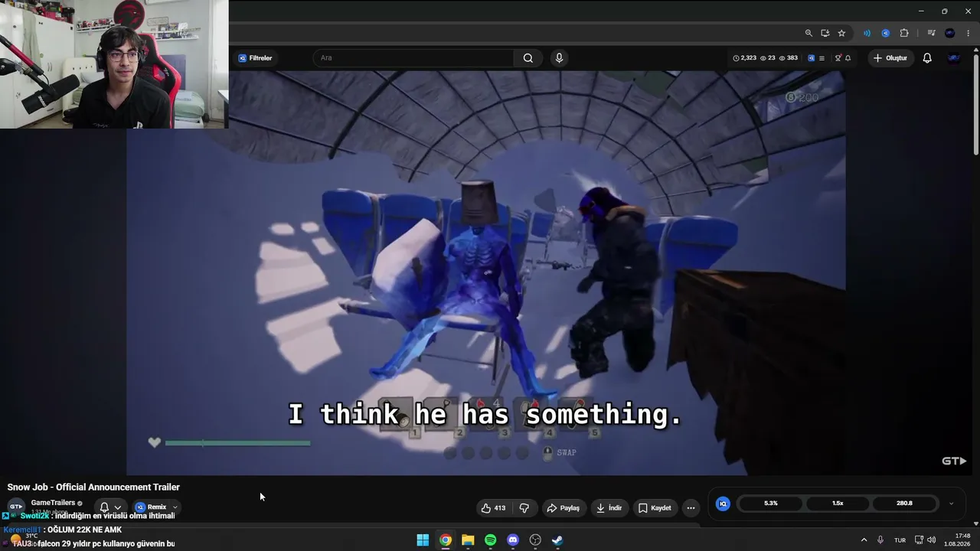The image size is (980, 551).
Task: Expand the IQ stats panel chevron
Action: pyautogui.click(x=951, y=504)
